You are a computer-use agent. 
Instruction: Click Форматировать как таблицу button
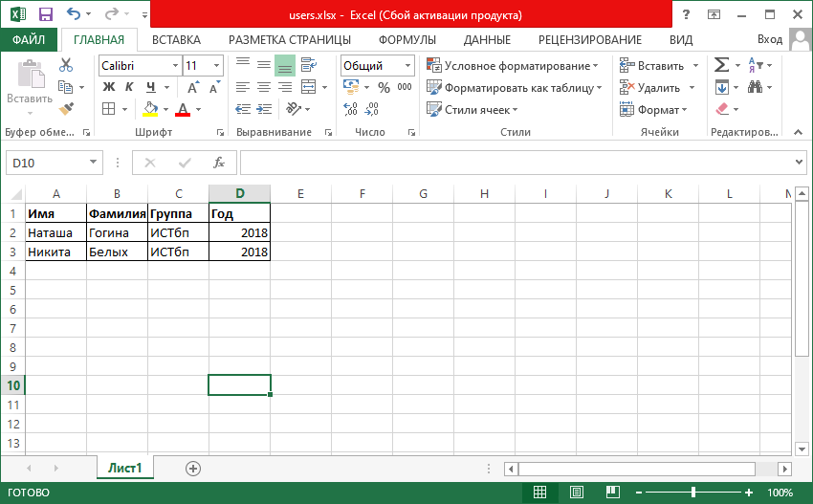click(x=515, y=87)
